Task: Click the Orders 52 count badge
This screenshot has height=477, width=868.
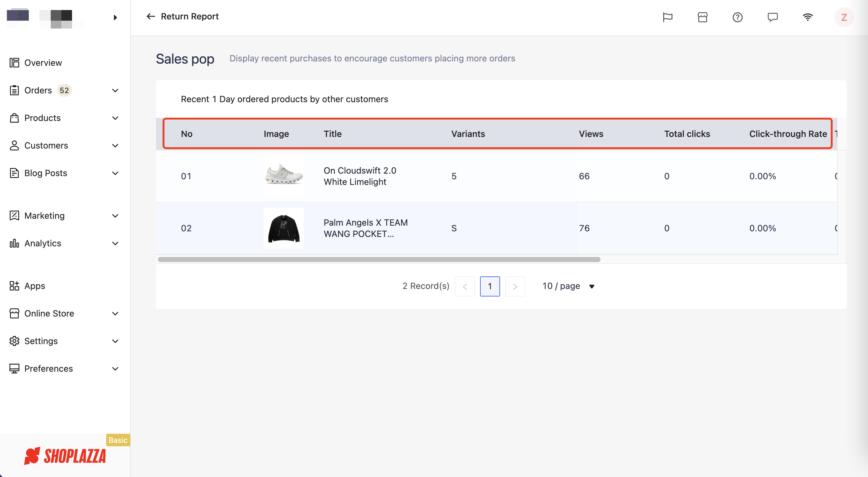Action: pyautogui.click(x=64, y=90)
